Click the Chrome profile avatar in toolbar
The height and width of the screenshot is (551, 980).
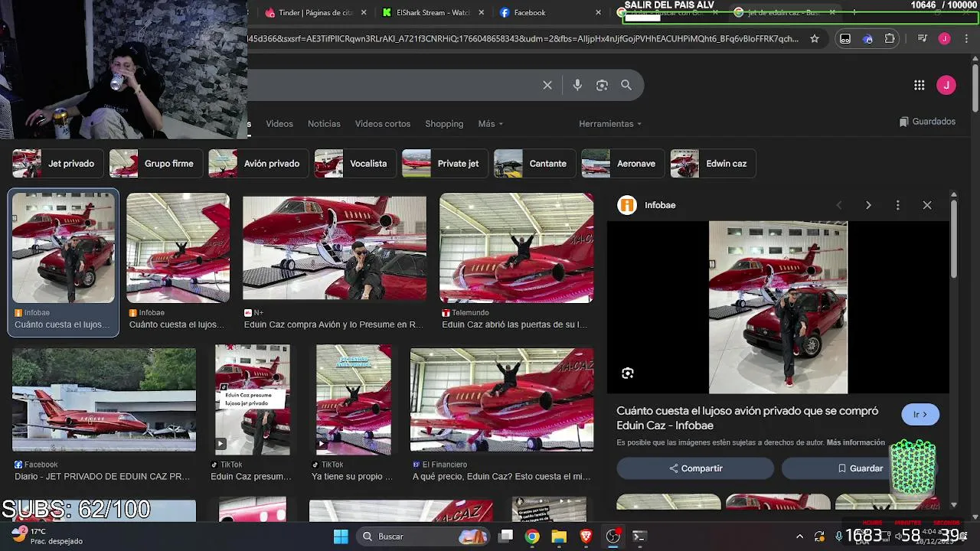pyautogui.click(x=945, y=38)
